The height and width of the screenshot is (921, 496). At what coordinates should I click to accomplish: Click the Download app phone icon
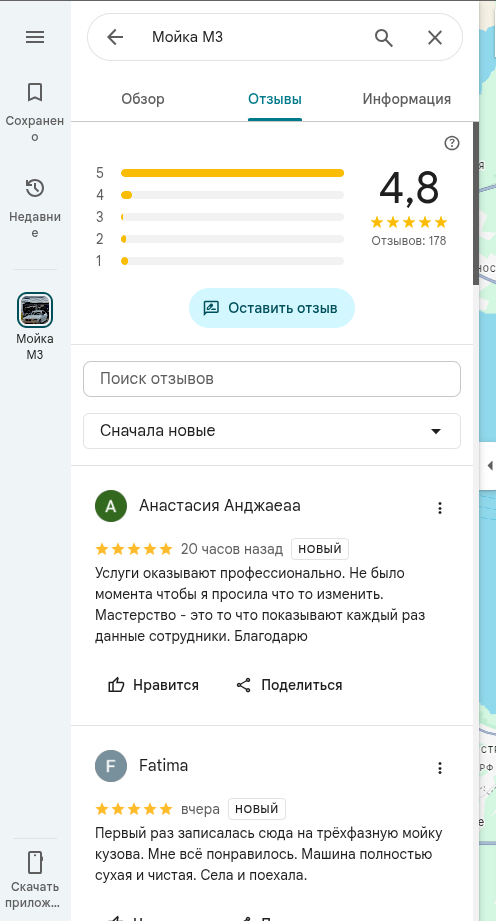pos(35,863)
